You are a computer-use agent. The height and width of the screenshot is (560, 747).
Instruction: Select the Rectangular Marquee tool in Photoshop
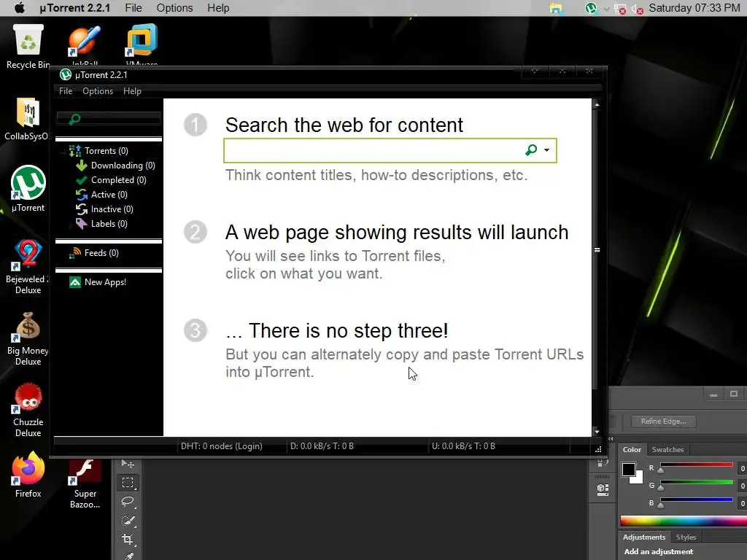128,483
